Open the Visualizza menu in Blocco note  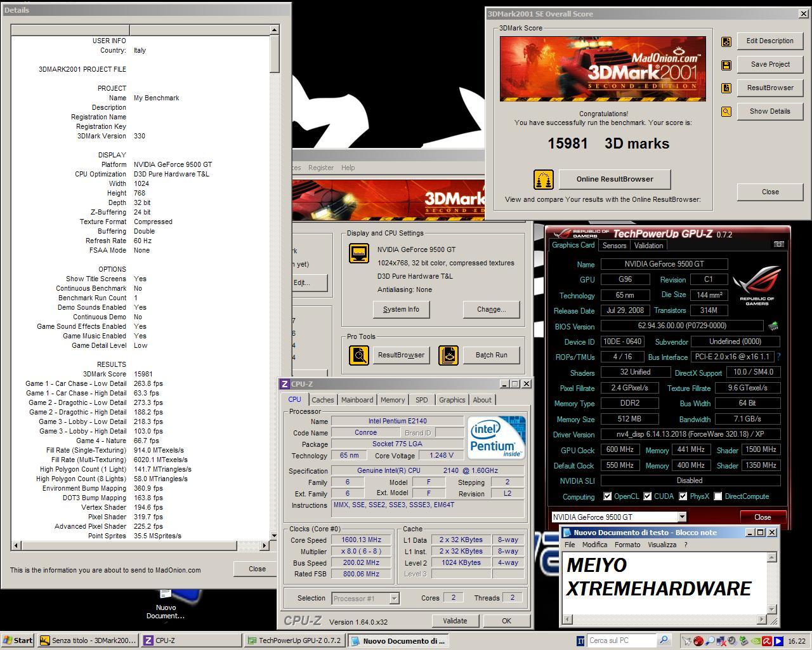(662, 545)
